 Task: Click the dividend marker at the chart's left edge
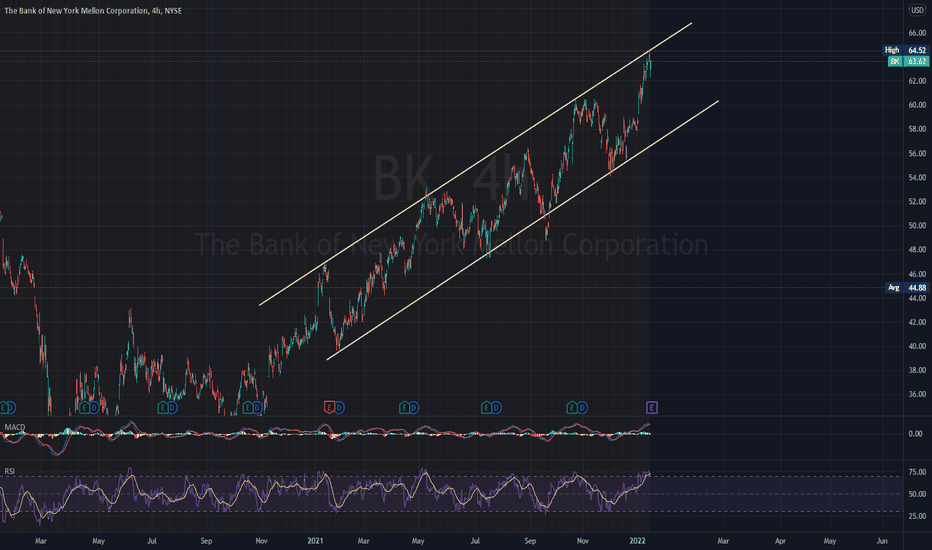click(11, 407)
